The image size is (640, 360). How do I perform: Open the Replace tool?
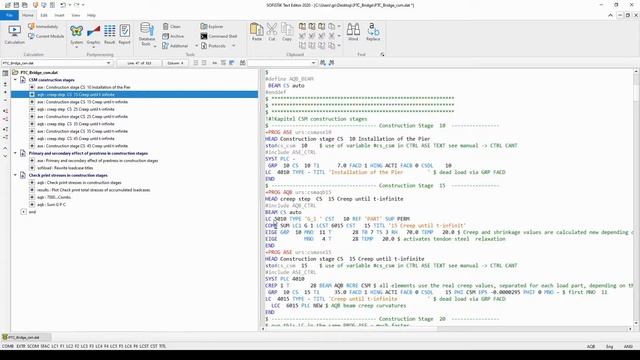point(373,32)
